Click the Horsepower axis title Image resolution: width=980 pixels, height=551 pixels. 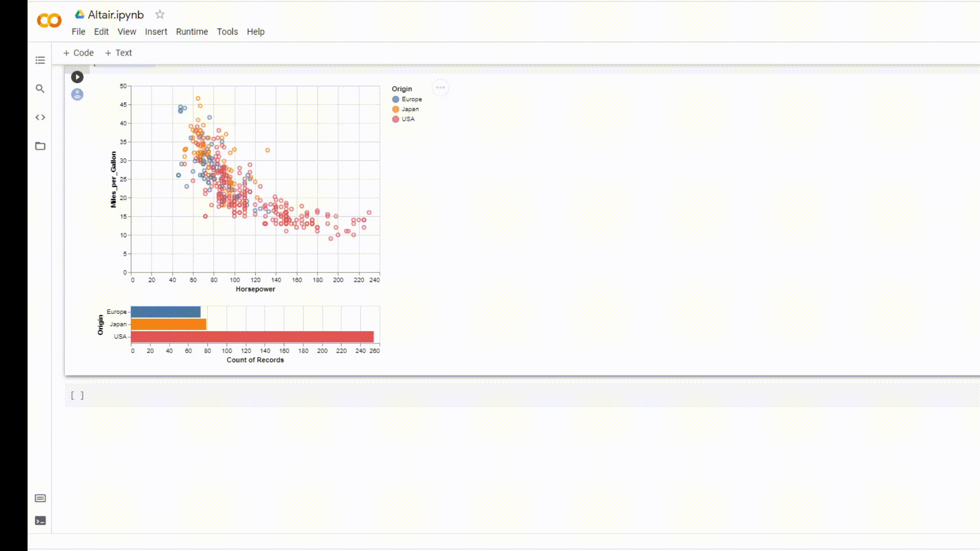pyautogui.click(x=255, y=289)
